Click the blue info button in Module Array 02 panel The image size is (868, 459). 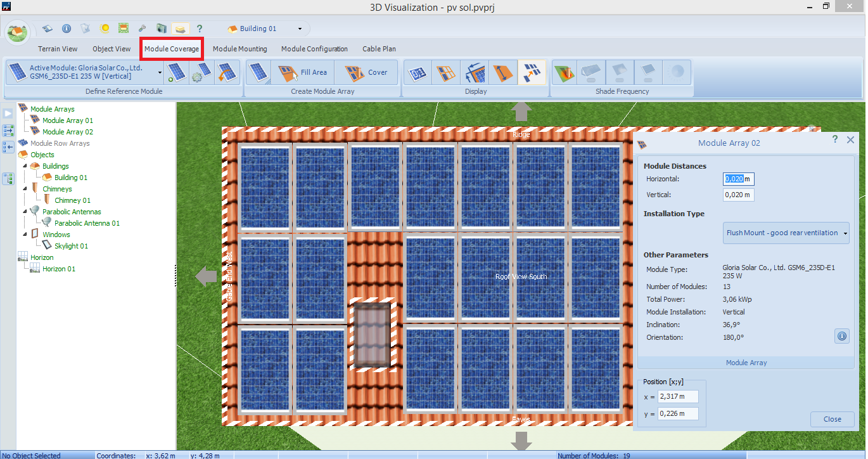[842, 337]
